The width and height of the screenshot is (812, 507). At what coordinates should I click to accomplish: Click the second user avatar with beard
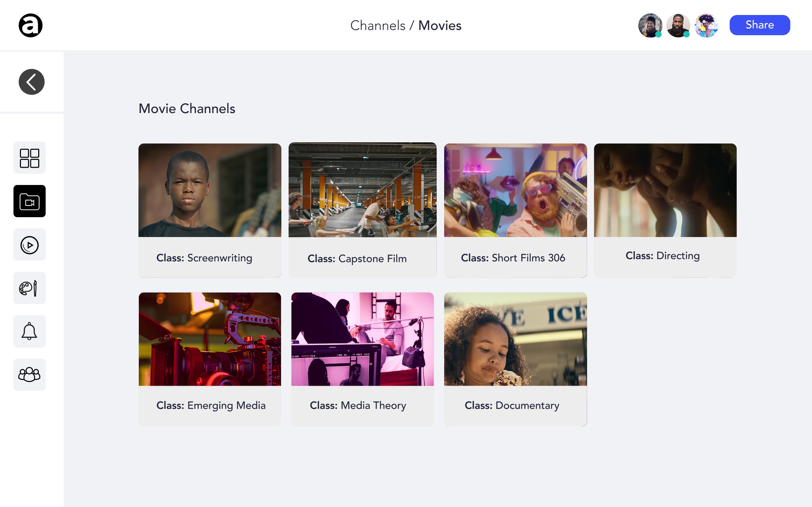pos(678,25)
